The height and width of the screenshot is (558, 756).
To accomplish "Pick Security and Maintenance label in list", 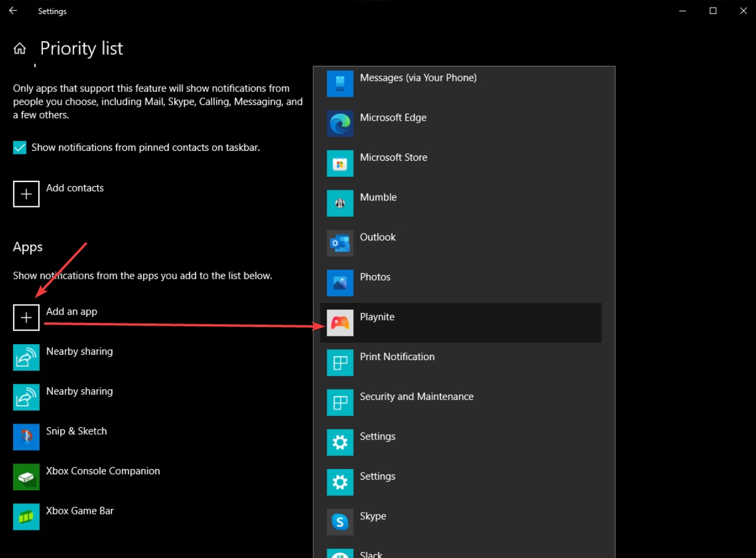I will (x=417, y=397).
